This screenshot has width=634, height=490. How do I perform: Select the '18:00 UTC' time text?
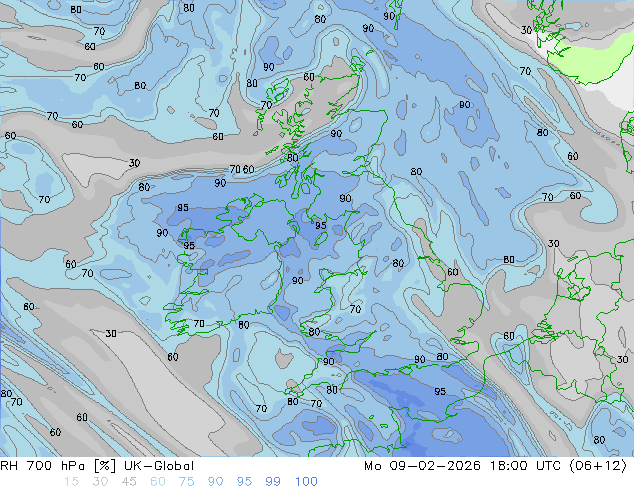(x=526, y=466)
